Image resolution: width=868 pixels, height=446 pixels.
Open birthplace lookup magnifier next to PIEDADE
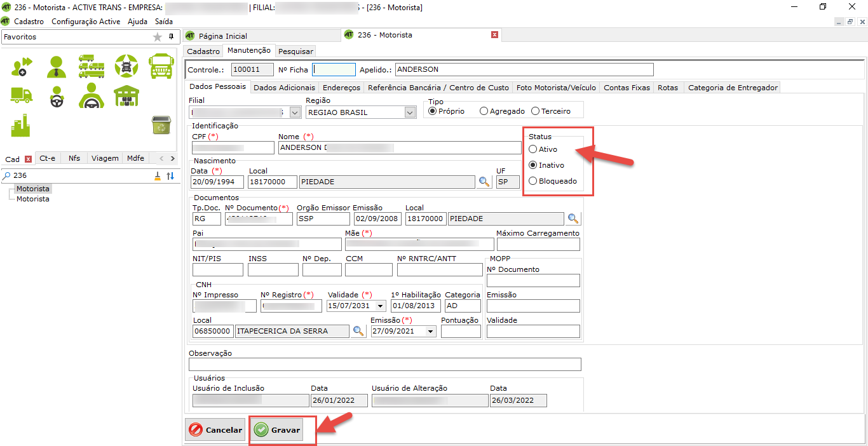pos(484,182)
